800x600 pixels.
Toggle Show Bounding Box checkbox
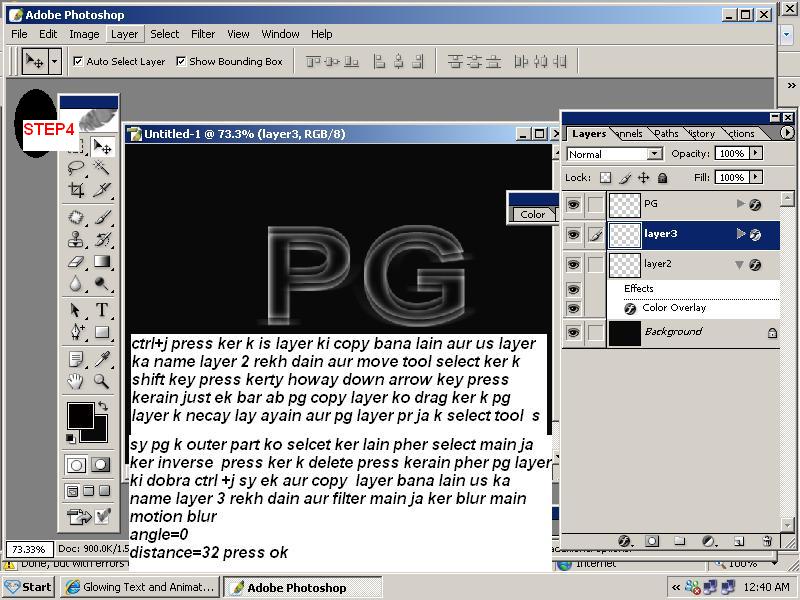coord(181,61)
